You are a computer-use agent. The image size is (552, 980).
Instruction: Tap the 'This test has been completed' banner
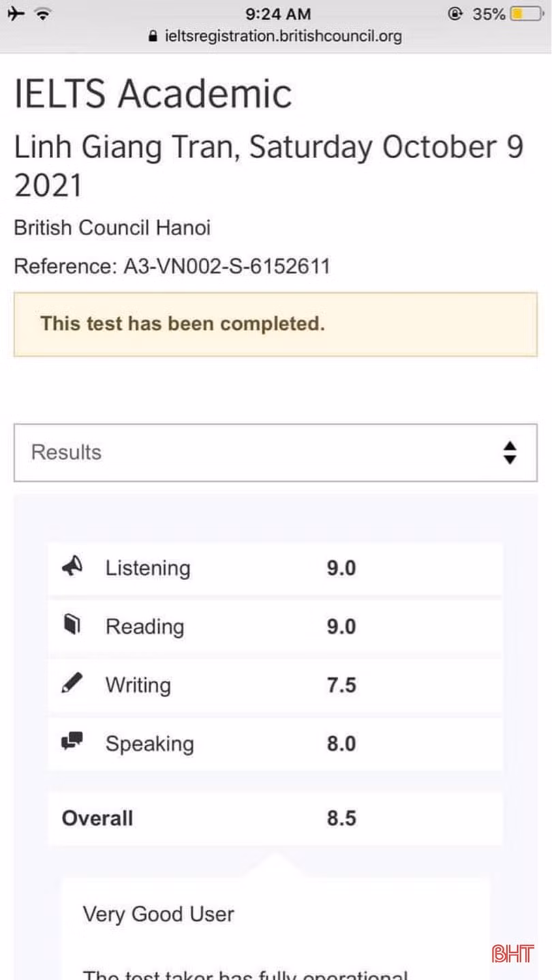pyautogui.click(x=275, y=324)
